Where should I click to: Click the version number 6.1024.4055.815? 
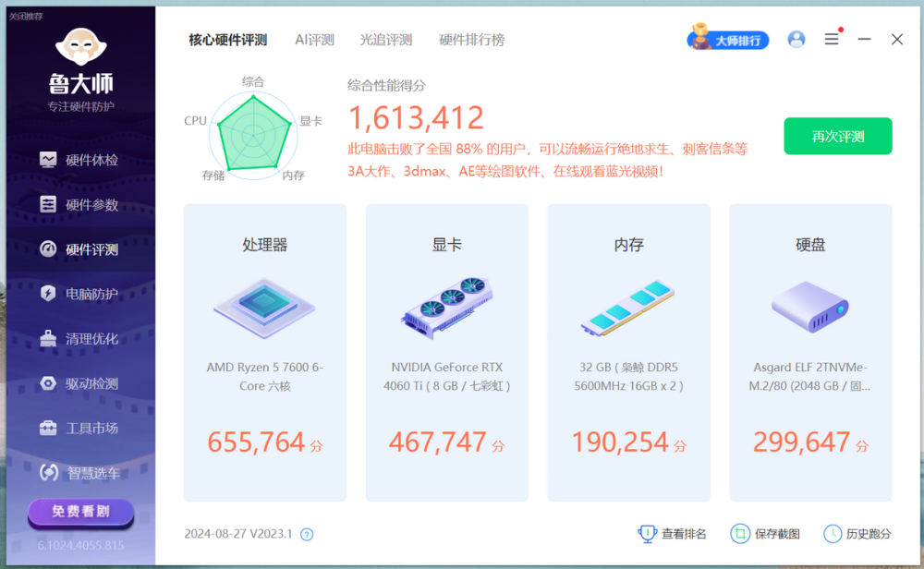point(80,545)
